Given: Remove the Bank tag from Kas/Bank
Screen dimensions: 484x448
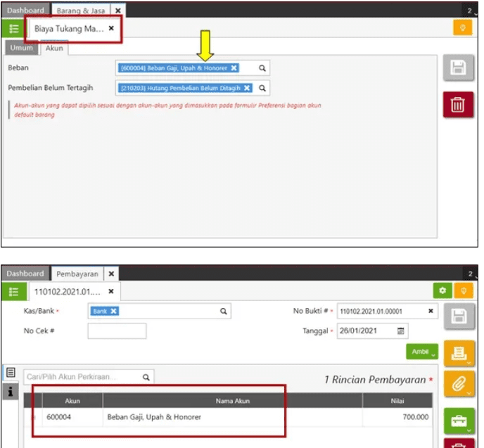Looking at the screenshot, I should click(113, 311).
